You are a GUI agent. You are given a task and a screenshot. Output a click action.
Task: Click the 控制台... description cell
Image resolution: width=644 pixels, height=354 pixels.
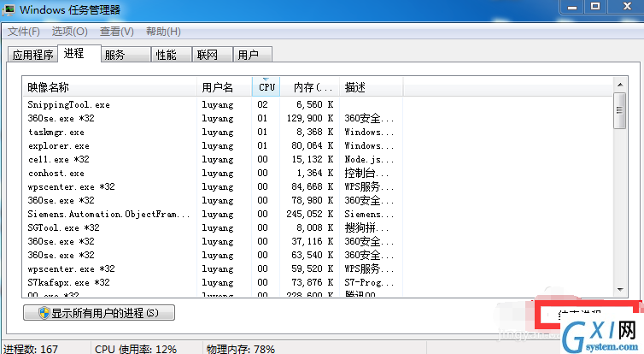pyautogui.click(x=366, y=173)
